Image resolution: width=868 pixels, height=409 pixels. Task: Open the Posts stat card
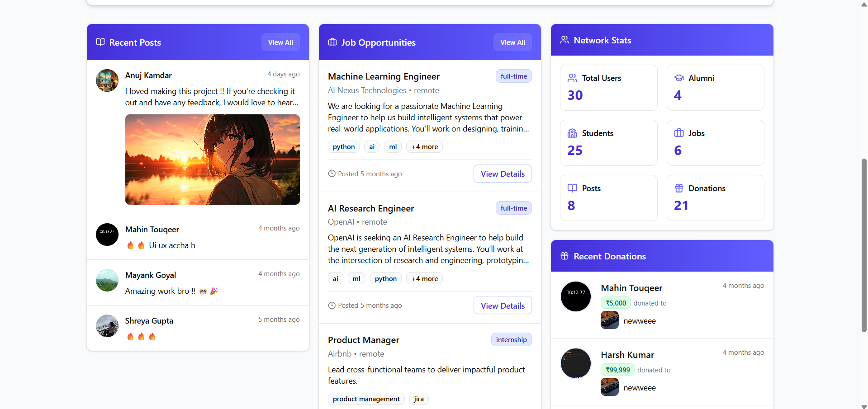point(609,198)
